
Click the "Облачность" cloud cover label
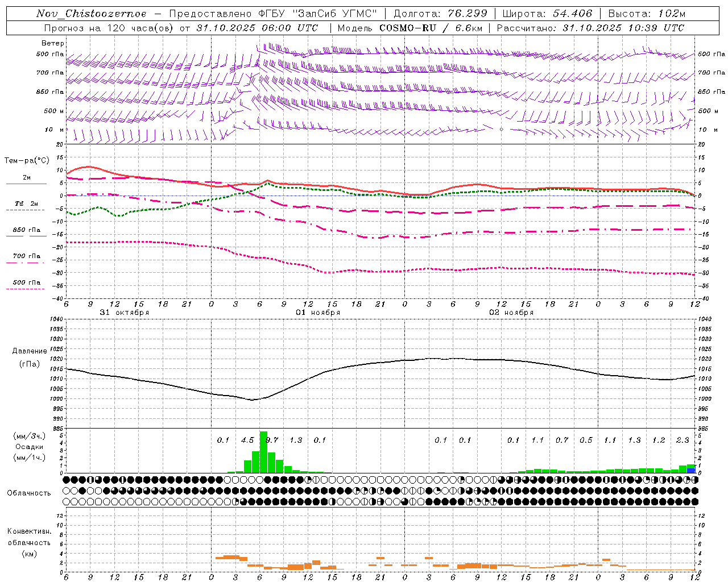point(29,493)
